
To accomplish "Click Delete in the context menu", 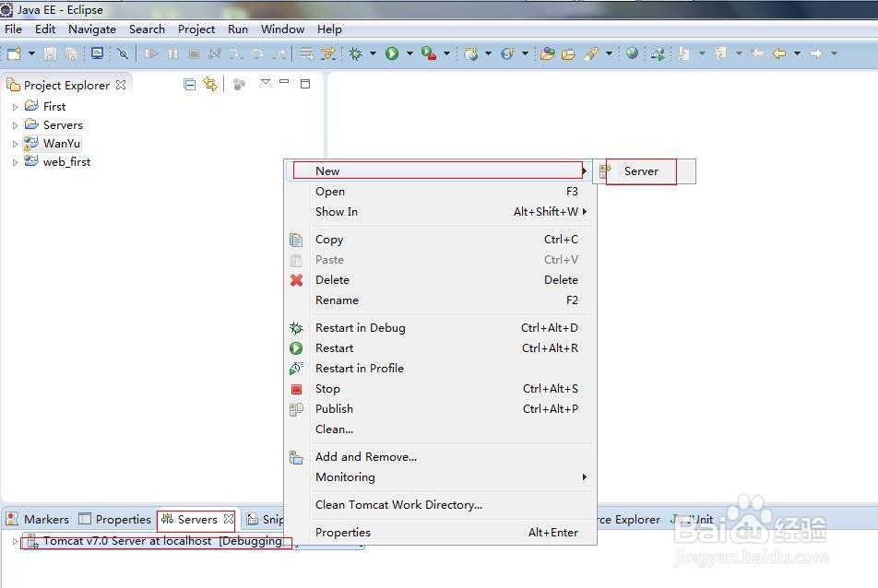I will [440, 280].
